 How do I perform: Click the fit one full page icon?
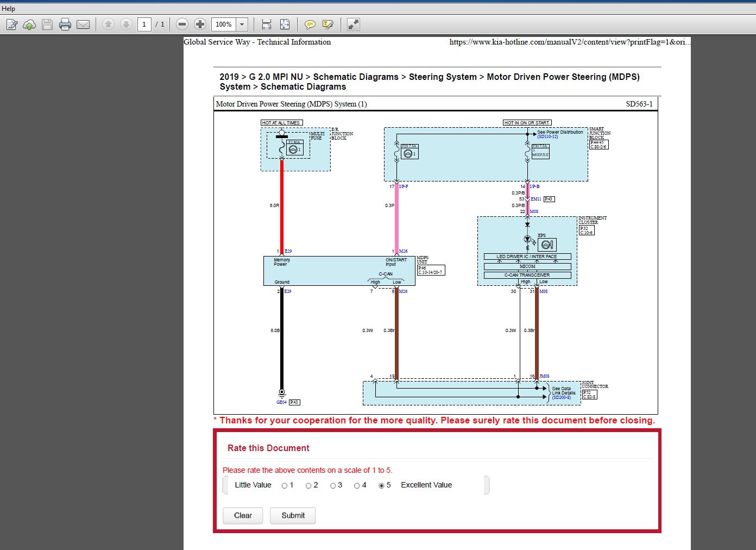(285, 24)
